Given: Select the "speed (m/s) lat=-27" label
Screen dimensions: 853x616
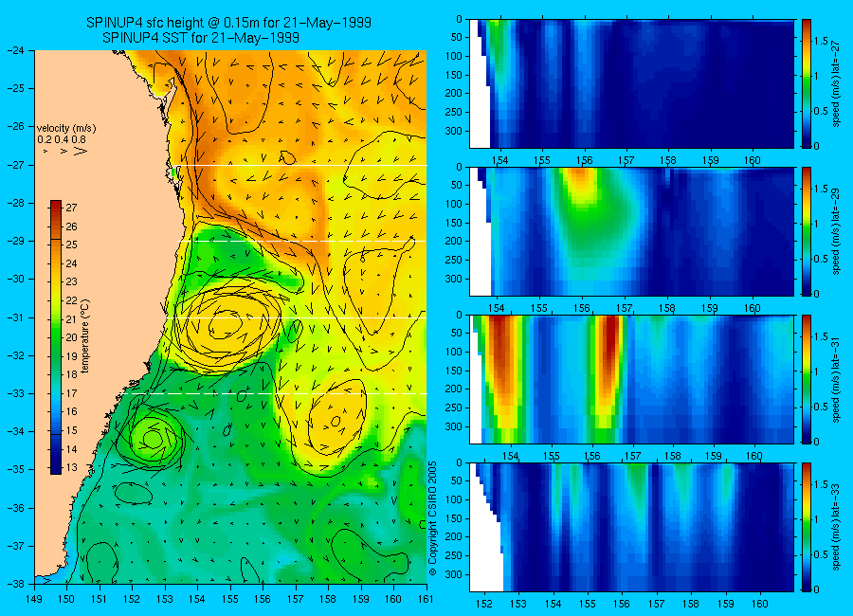Looking at the screenshot, I should [837, 82].
